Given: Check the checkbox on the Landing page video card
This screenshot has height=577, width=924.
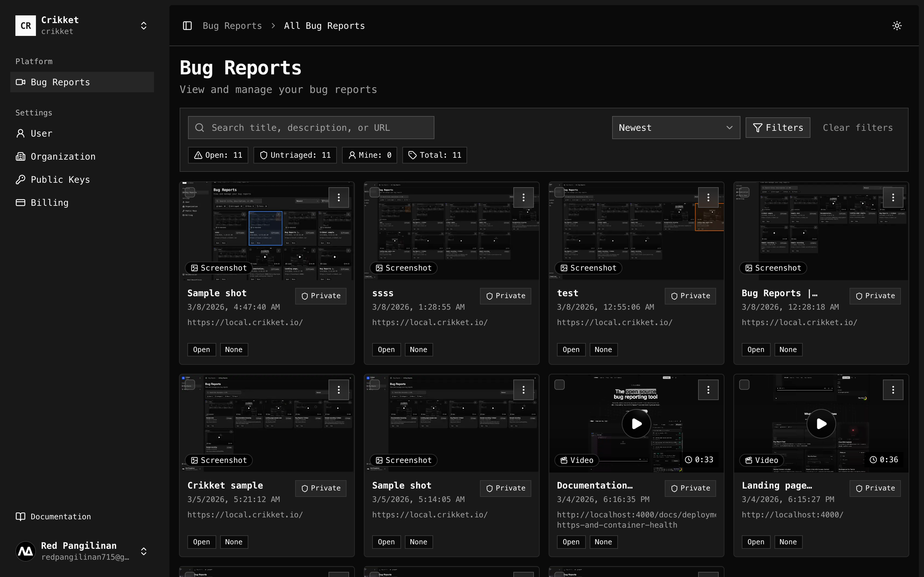Looking at the screenshot, I should pos(744,385).
